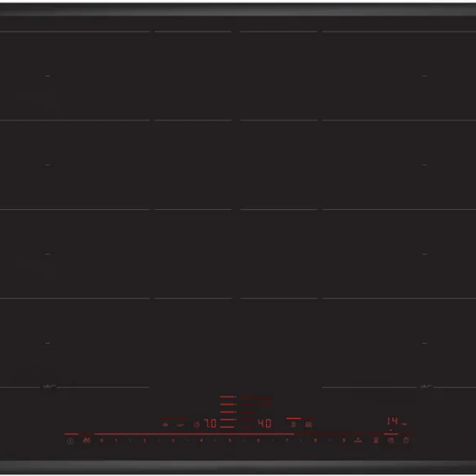The height and width of the screenshot is (476, 476).
Task: Set power level 0 on the slider
Action: tap(101, 441)
